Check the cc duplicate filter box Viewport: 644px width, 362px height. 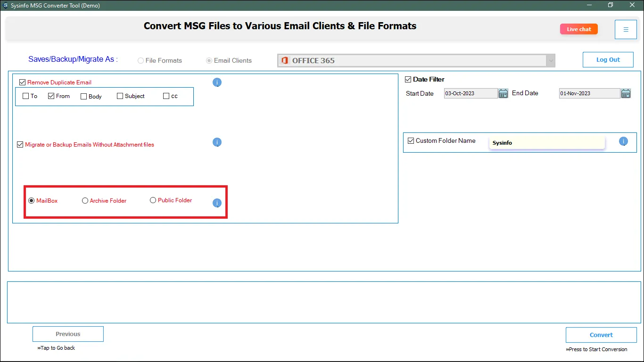166,96
